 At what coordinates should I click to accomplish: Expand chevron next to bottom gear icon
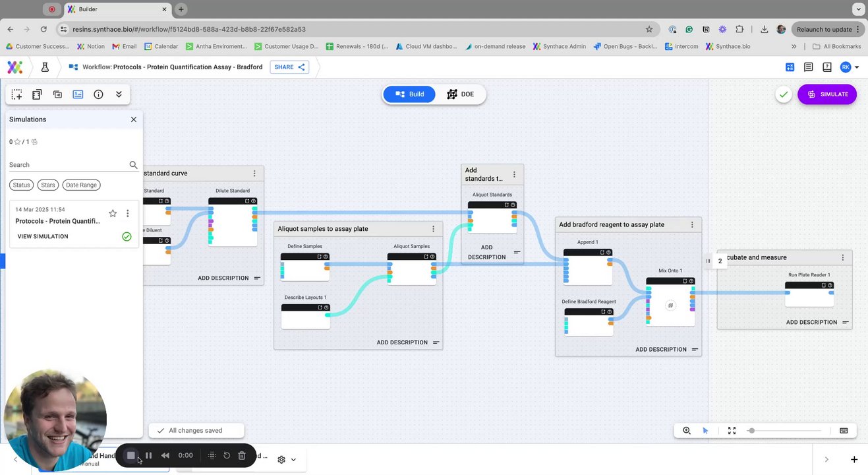click(293, 460)
